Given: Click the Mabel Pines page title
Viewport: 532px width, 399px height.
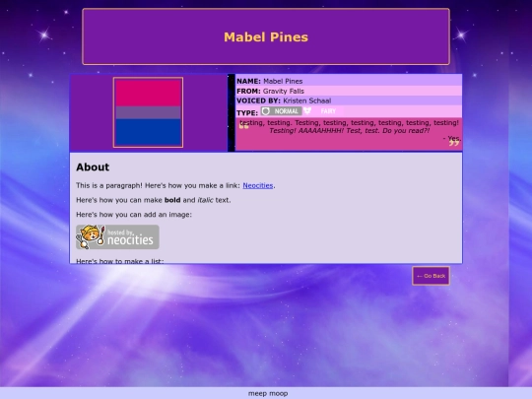Looking at the screenshot, I should pyautogui.click(x=266, y=37).
